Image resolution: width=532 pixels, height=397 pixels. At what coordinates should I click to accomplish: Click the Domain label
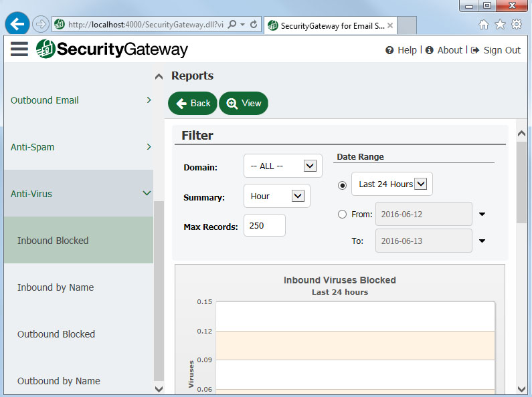[x=201, y=167]
